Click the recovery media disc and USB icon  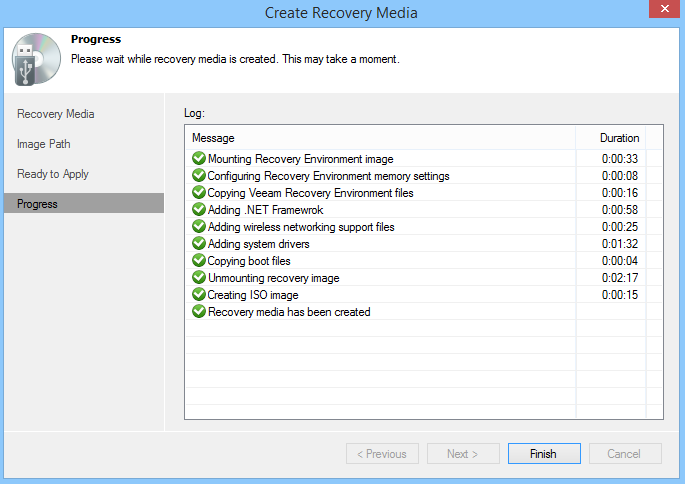pos(36,59)
